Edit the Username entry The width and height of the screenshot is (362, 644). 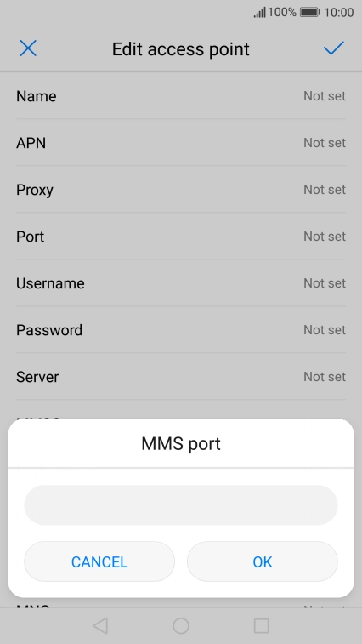tap(181, 283)
